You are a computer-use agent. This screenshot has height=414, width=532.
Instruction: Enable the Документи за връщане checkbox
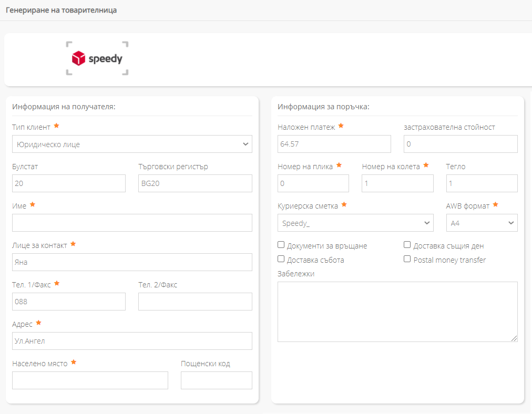281,245
